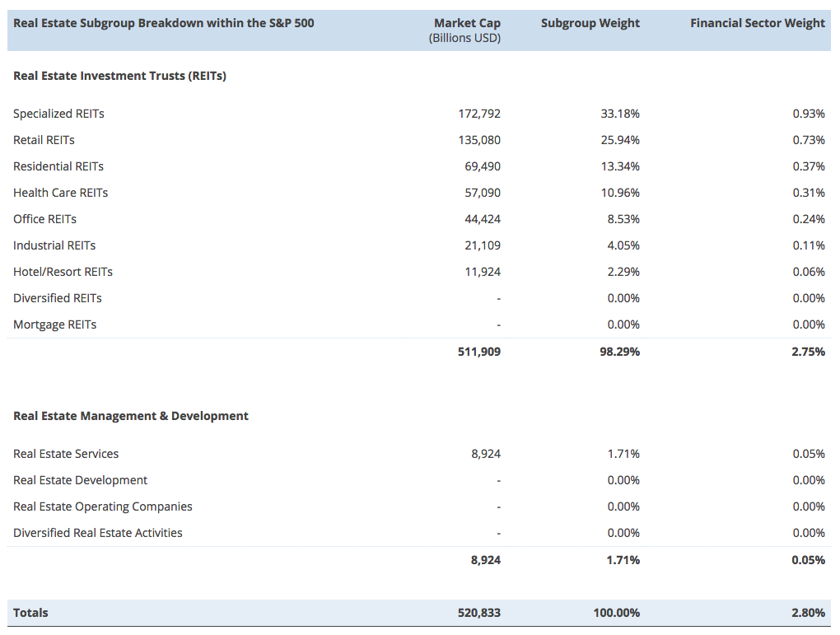This screenshot has height=635, width=840.
Task: Select the Subgroup Weight column header
Action: pos(590,23)
